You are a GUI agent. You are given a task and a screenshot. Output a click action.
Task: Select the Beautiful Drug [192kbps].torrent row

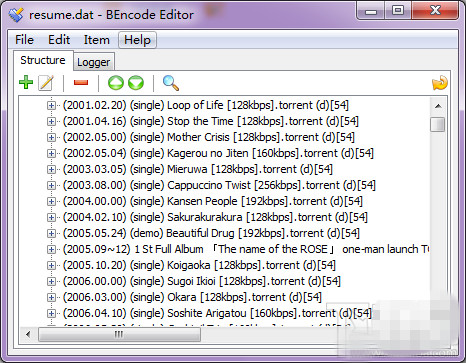pos(211,233)
